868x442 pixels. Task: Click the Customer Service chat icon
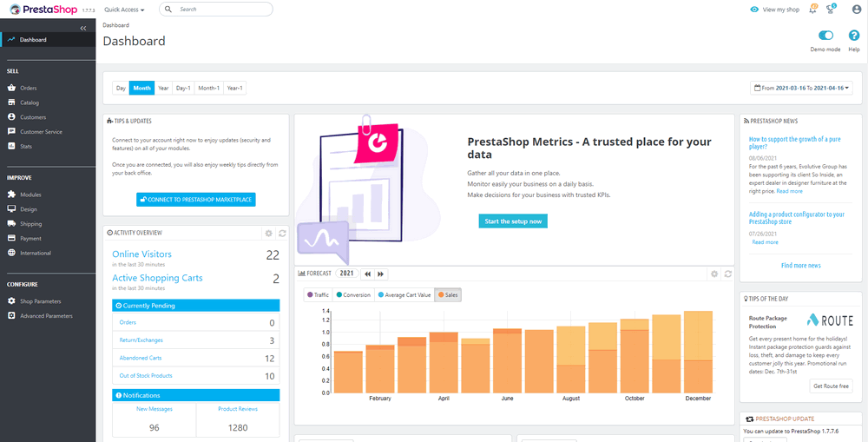pos(11,132)
